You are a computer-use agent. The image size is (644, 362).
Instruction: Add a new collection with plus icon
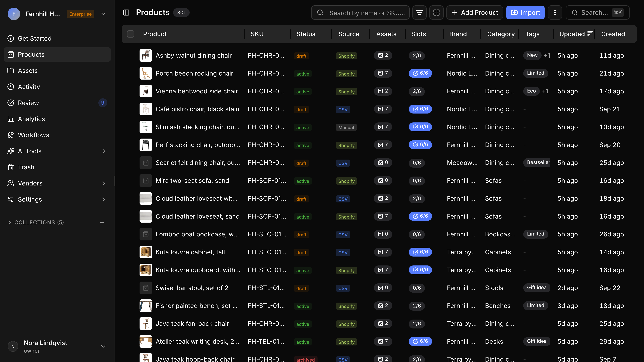(x=102, y=223)
